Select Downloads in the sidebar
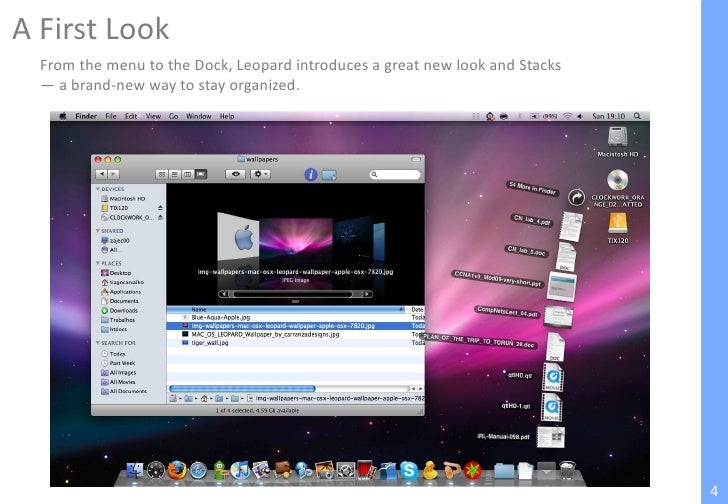The width and height of the screenshot is (728, 504). pos(119,310)
